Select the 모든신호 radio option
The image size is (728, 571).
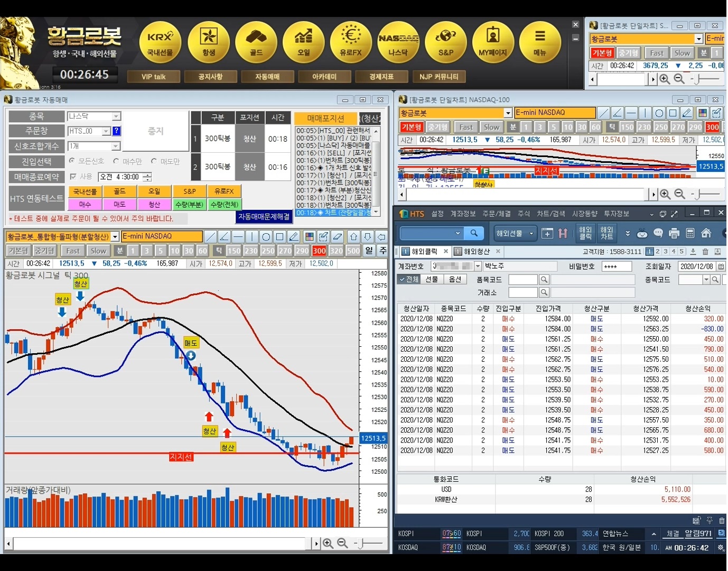coord(72,161)
